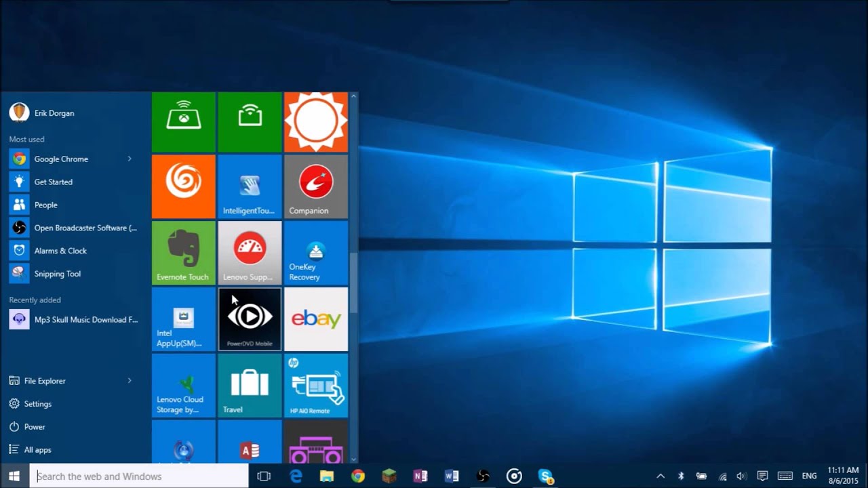Click the Start menu scrollbar down arrow
Viewport: 868px width, 488px height.
tap(353, 459)
